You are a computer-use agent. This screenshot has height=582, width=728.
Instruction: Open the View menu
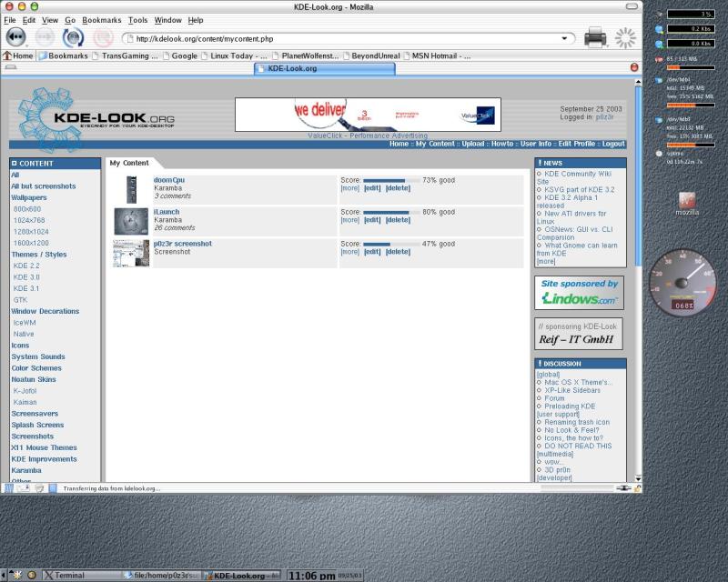coord(50,20)
